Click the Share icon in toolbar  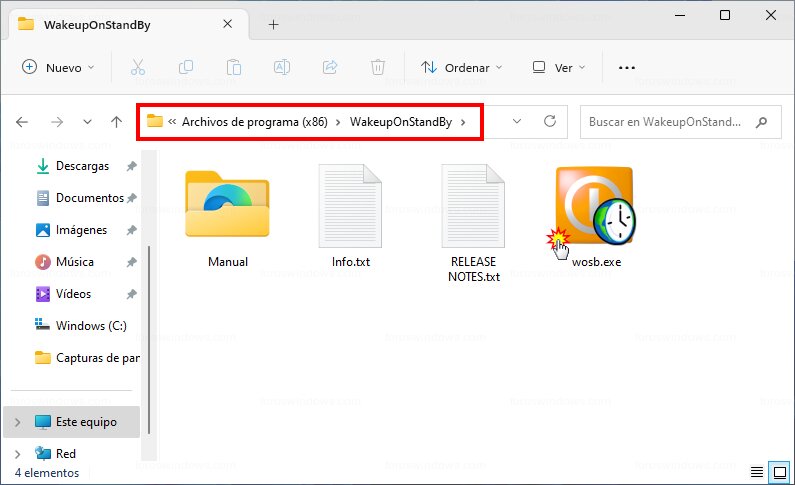(x=330, y=67)
